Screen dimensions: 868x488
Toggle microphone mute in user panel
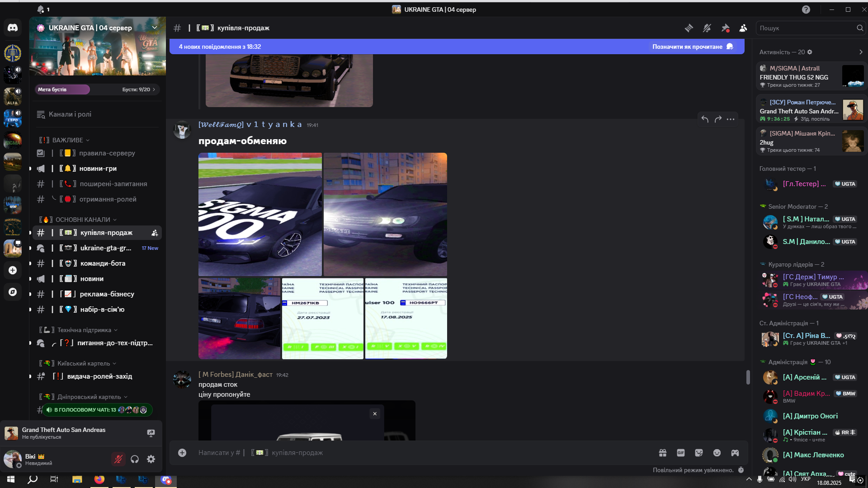coord(118,459)
